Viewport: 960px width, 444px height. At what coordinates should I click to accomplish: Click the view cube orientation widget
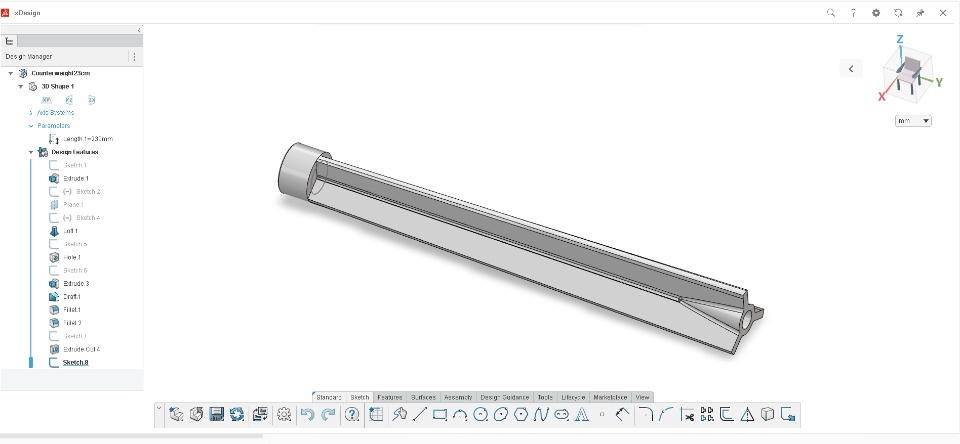(908, 72)
